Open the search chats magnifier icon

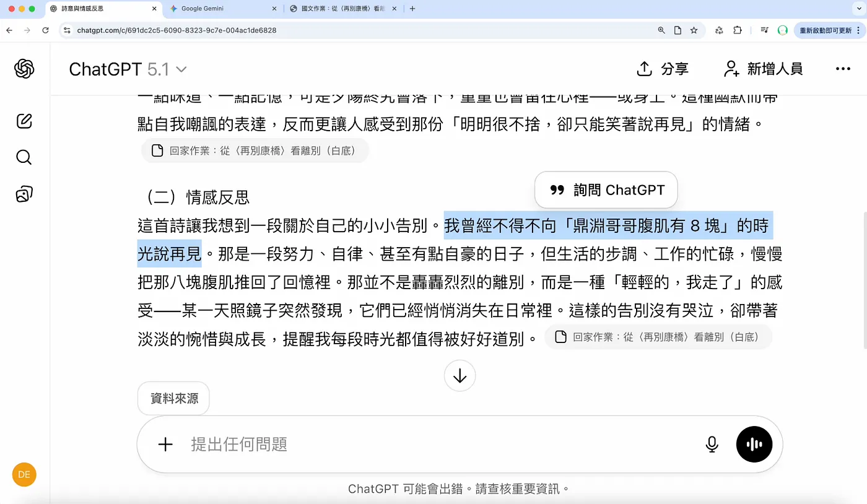(24, 157)
